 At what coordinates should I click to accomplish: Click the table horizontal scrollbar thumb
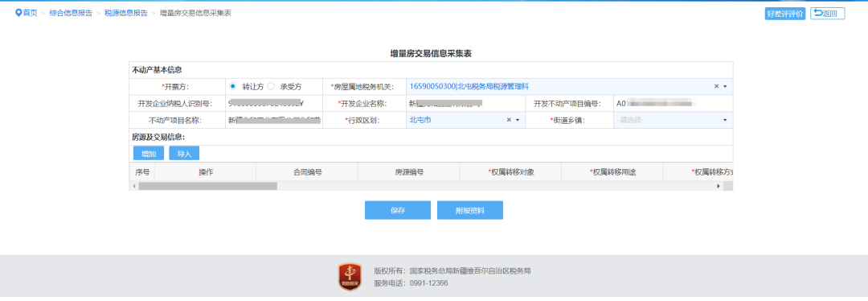pos(207,186)
